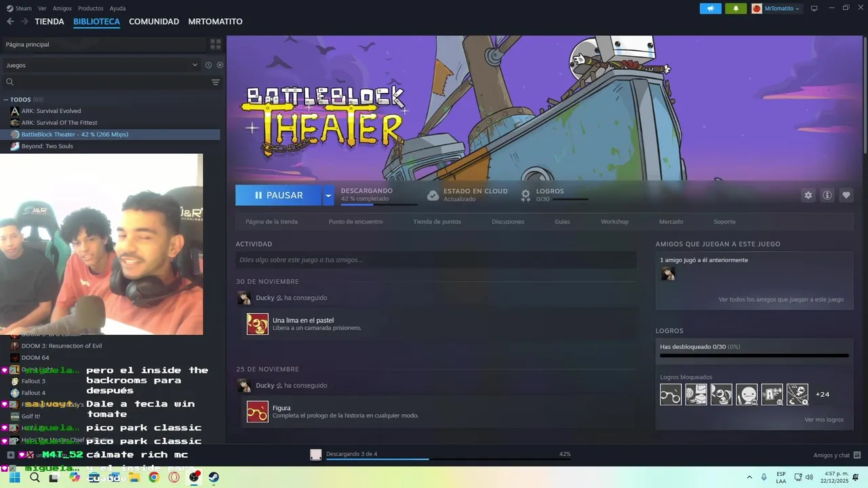Open Punto de encuentro link
The image size is (868, 488).
tap(355, 222)
